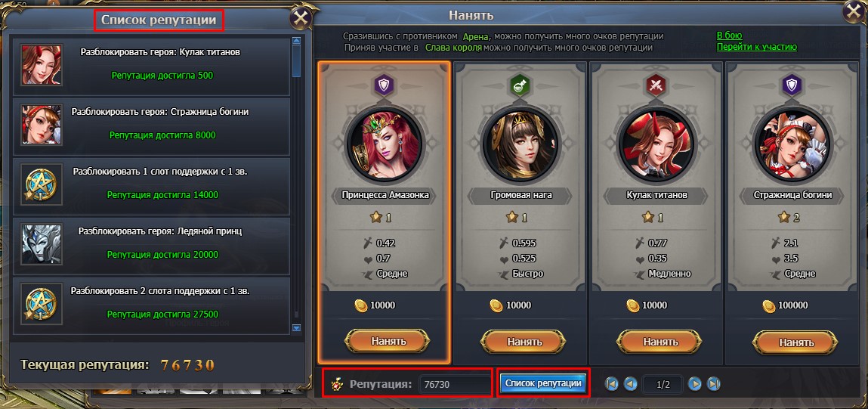Open Список репутации with the blue button
Screen dimensions: 868x409
tap(543, 383)
